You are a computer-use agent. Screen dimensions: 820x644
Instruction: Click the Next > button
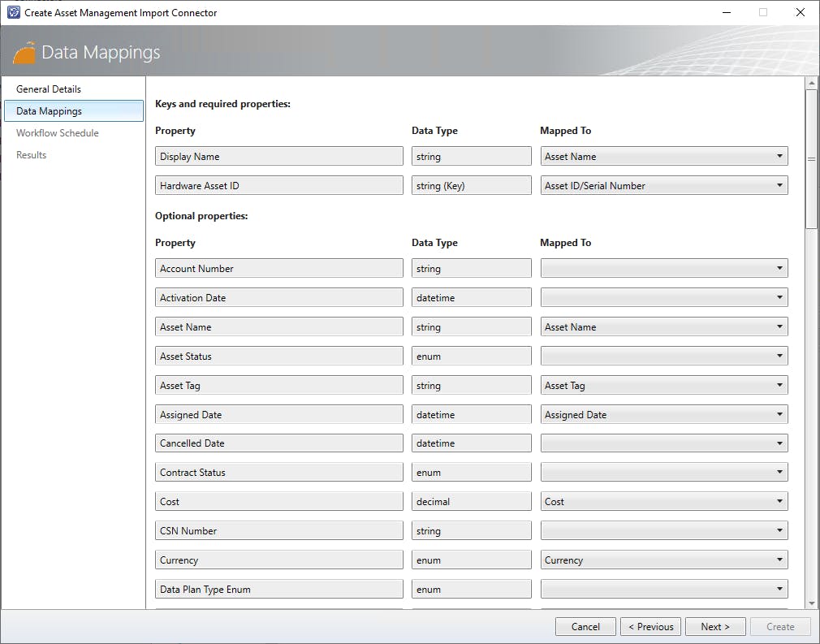714,627
